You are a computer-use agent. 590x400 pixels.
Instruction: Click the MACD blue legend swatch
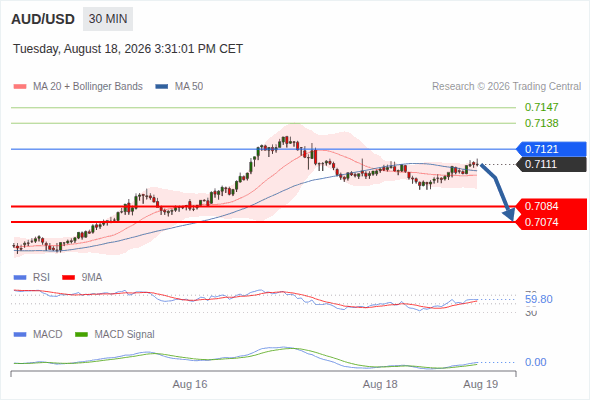(20, 335)
